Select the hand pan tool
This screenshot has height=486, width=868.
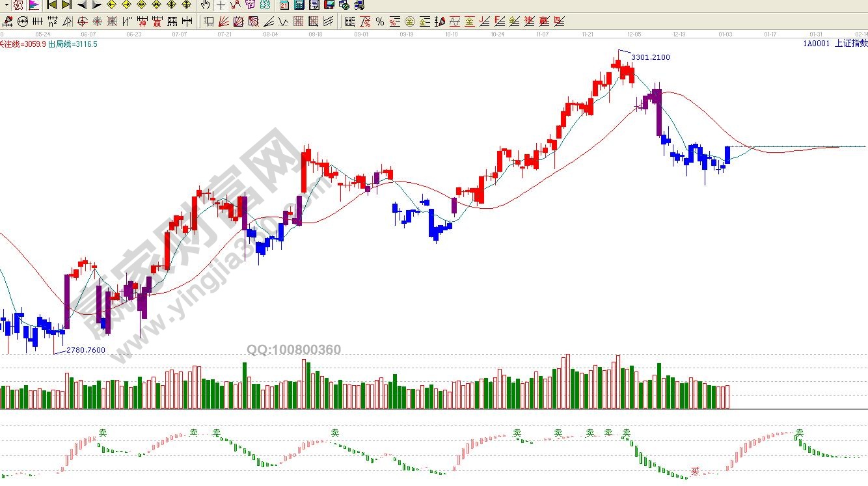(x=205, y=5)
